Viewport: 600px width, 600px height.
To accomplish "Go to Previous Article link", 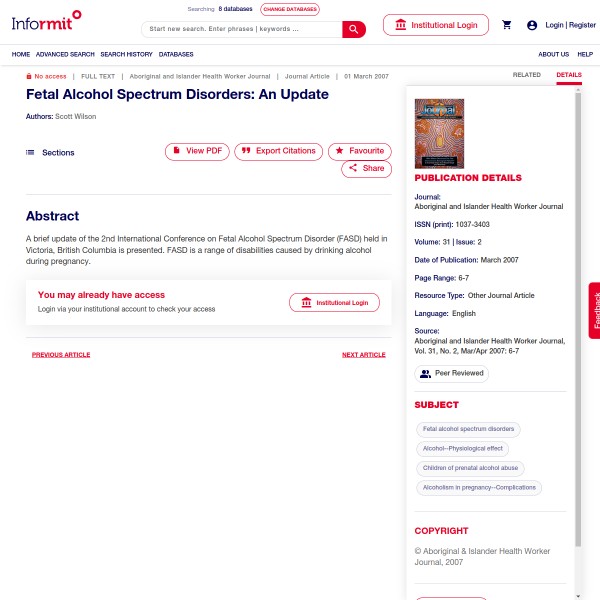I will pyautogui.click(x=61, y=355).
